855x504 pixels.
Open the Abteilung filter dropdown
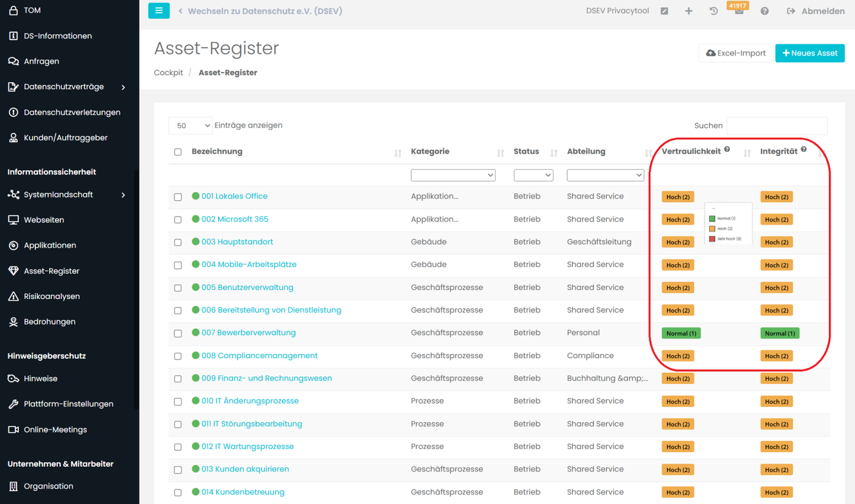coord(605,175)
